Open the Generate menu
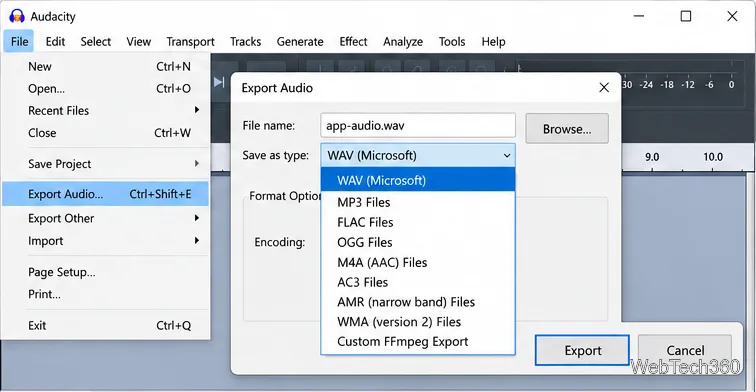The image size is (756, 392). [300, 42]
